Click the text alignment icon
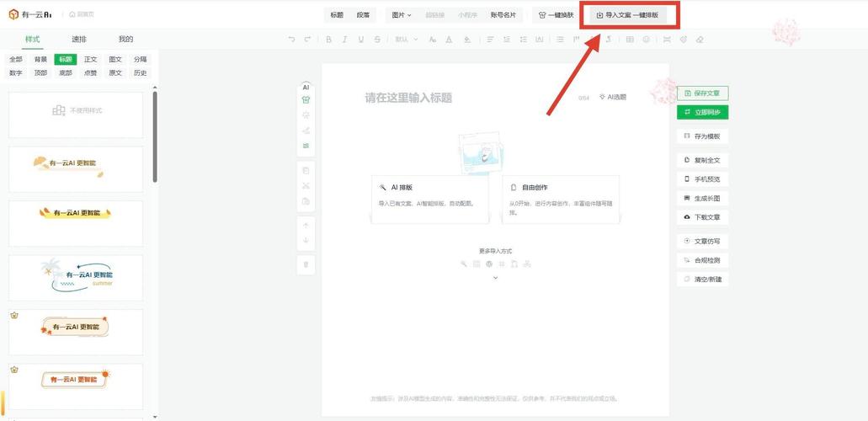This screenshot has height=421, width=868. 491,40
